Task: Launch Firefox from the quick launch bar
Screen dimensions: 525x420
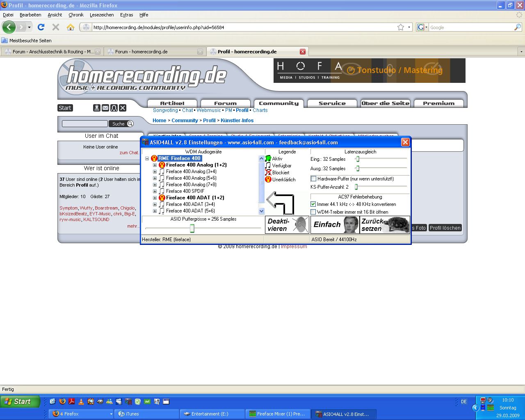Action: (62, 402)
